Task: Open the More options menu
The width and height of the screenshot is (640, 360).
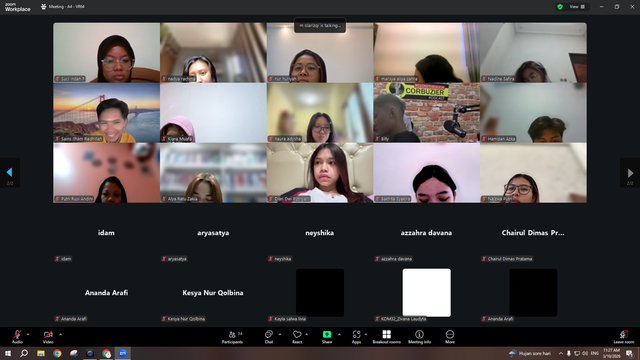Action: tap(450, 337)
